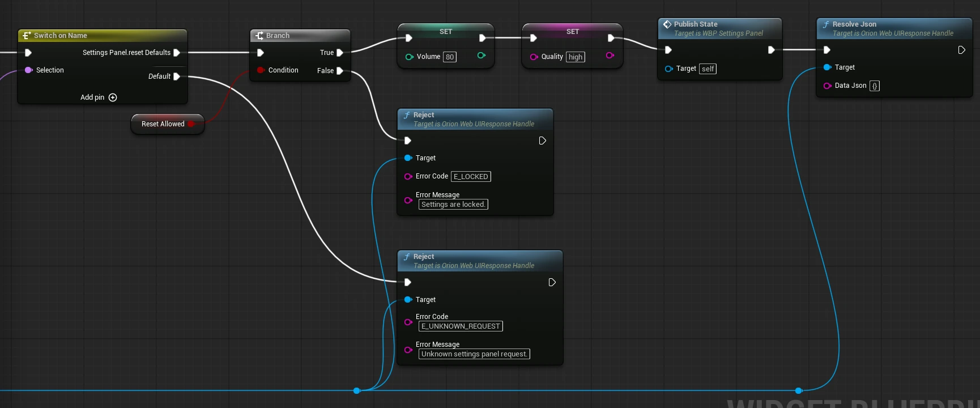Click the Quality SET output value pin

[x=610, y=56]
